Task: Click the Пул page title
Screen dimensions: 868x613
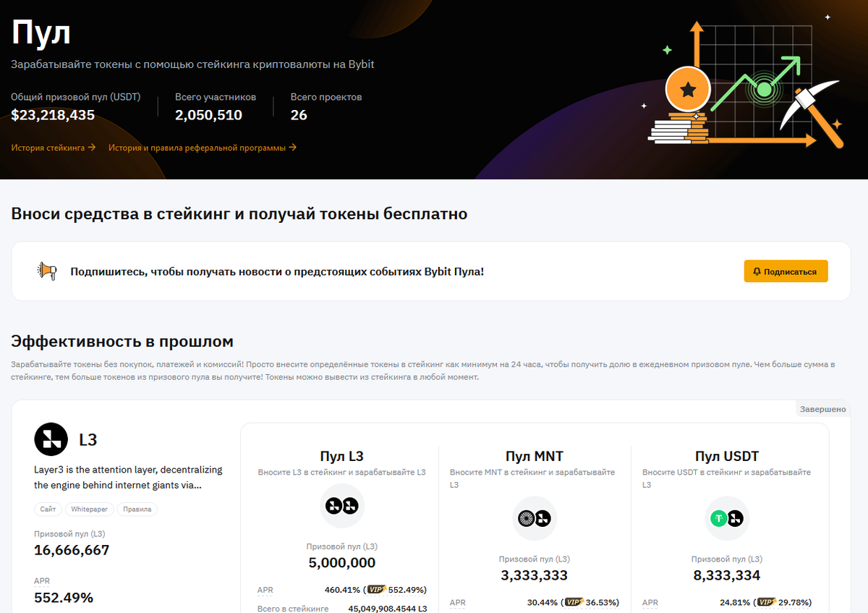Action: tap(41, 33)
